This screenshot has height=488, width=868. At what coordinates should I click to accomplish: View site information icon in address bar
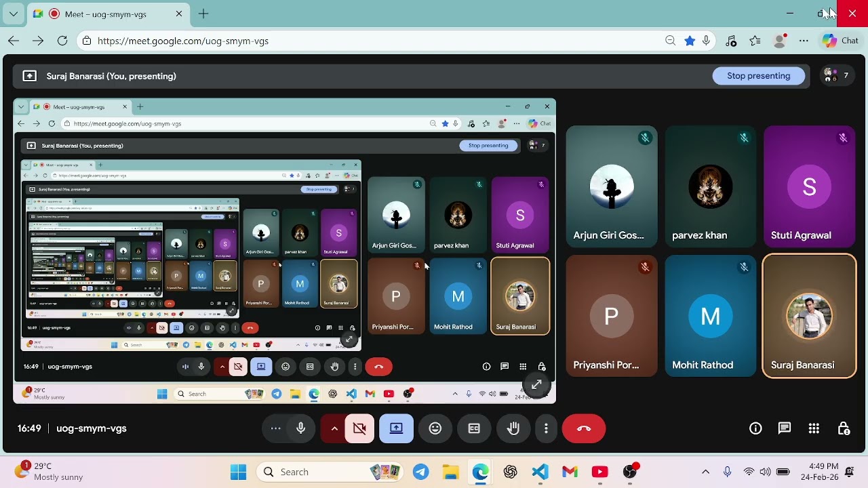pyautogui.click(x=87, y=41)
